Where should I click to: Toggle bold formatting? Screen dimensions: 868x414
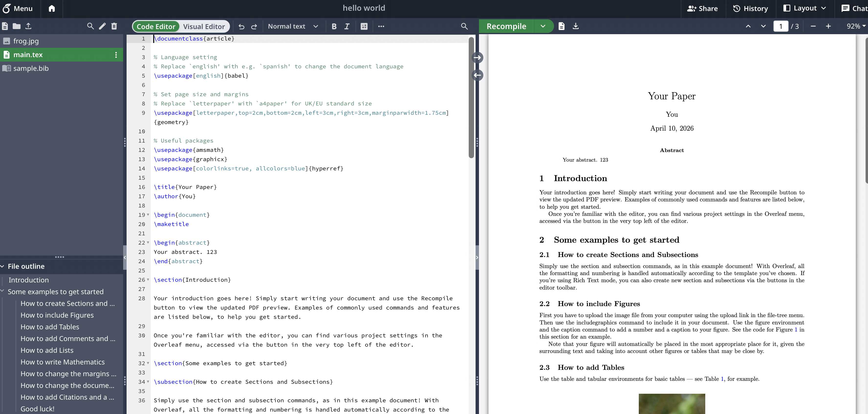[x=334, y=26]
